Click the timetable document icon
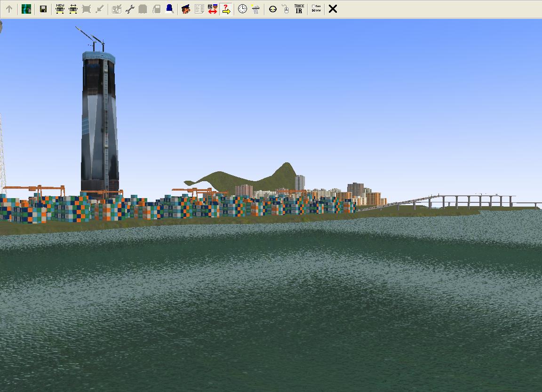542x392 pixels. (199, 9)
